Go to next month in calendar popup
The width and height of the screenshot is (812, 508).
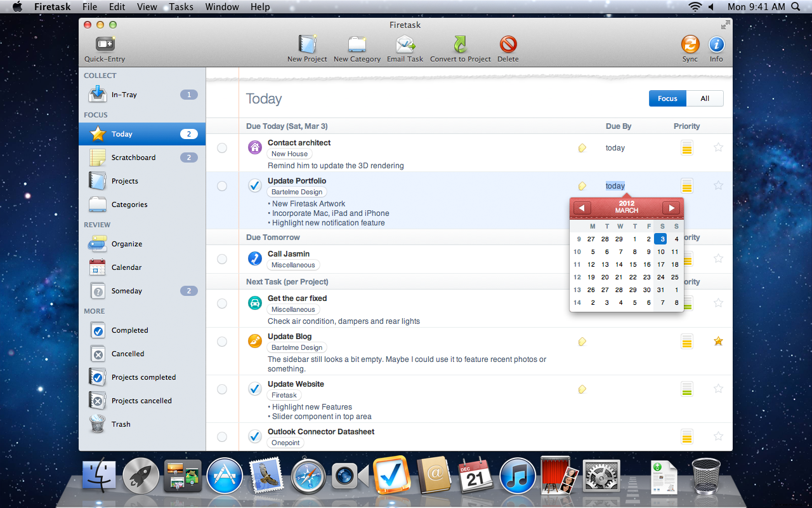(x=671, y=208)
